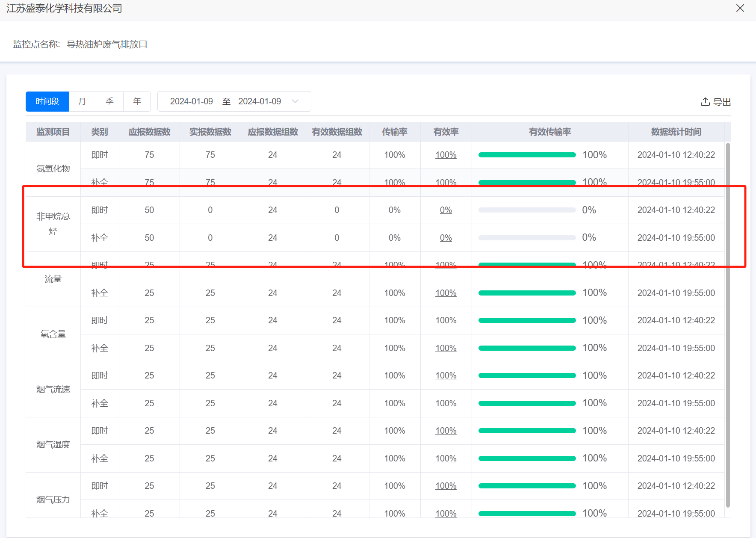Viewport: 756px width, 538px height.
Task: Open 100% 有效率 link for 氧含量 补全
Action: 446,348
